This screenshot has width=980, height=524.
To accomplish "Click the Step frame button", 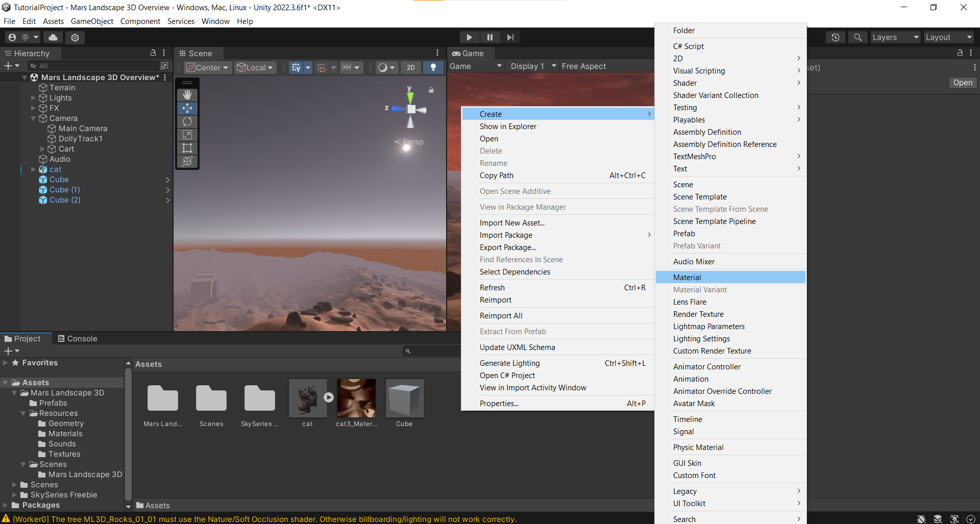I will [x=510, y=37].
